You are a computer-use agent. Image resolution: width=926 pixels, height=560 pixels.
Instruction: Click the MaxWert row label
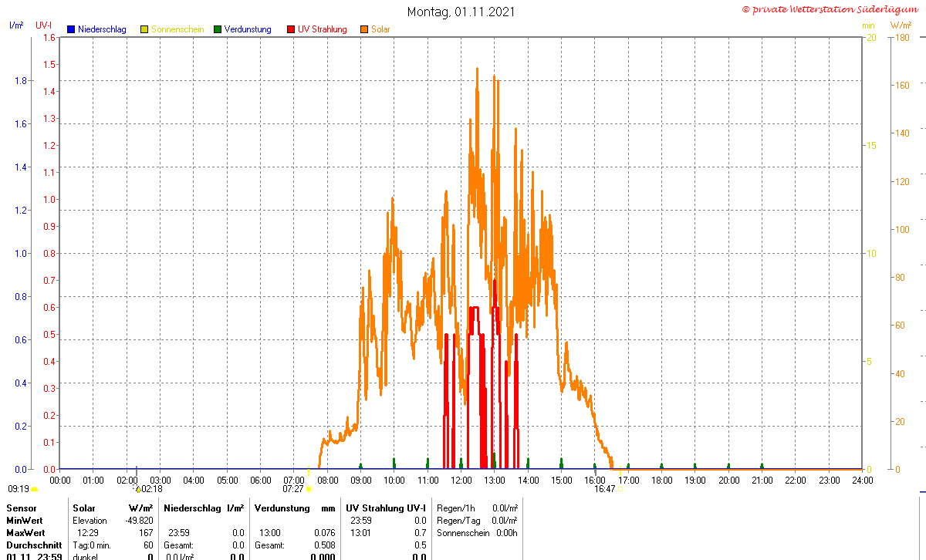point(27,533)
